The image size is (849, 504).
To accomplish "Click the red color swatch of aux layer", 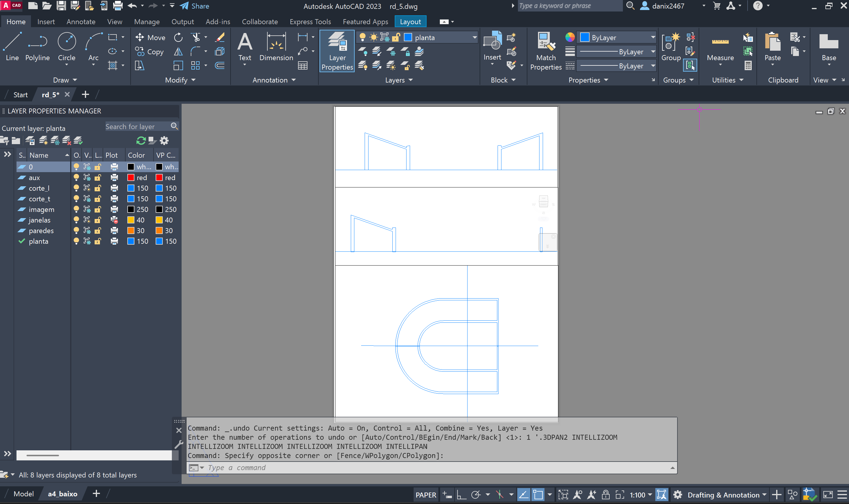I will tap(131, 178).
